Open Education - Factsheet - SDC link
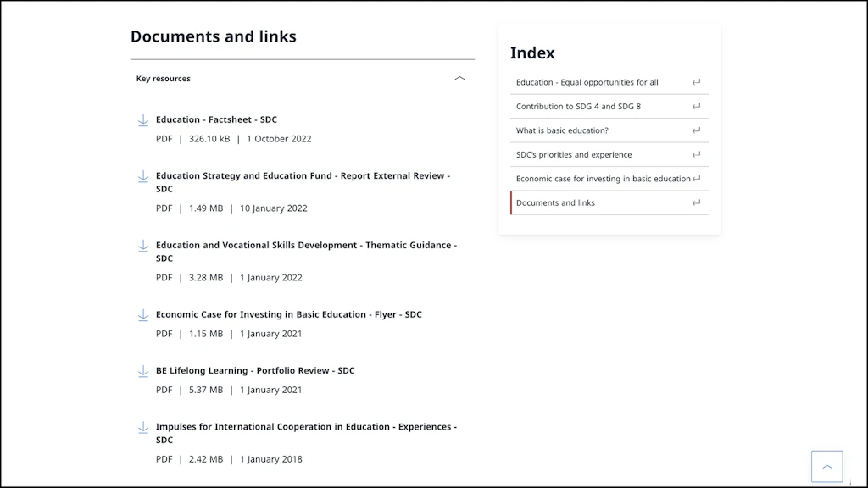The width and height of the screenshot is (868, 488). 216,119
